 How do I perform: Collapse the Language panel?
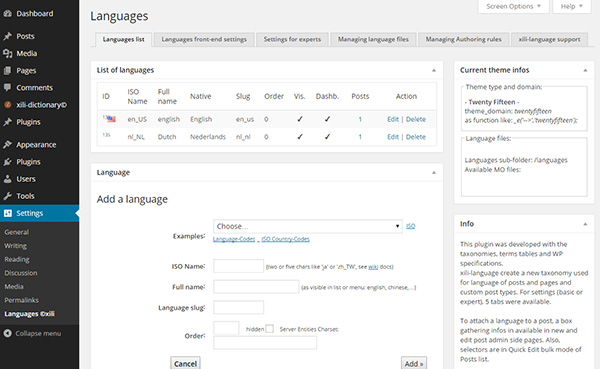[x=434, y=173]
